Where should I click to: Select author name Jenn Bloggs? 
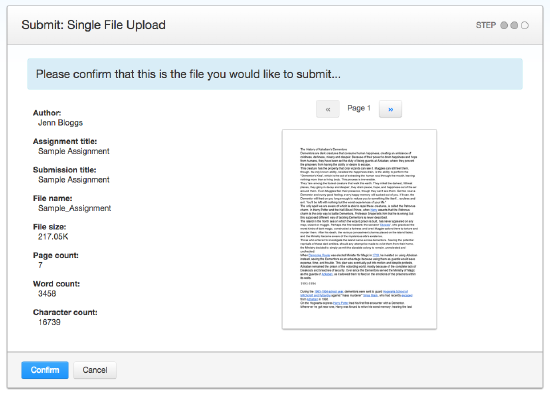tap(60, 123)
